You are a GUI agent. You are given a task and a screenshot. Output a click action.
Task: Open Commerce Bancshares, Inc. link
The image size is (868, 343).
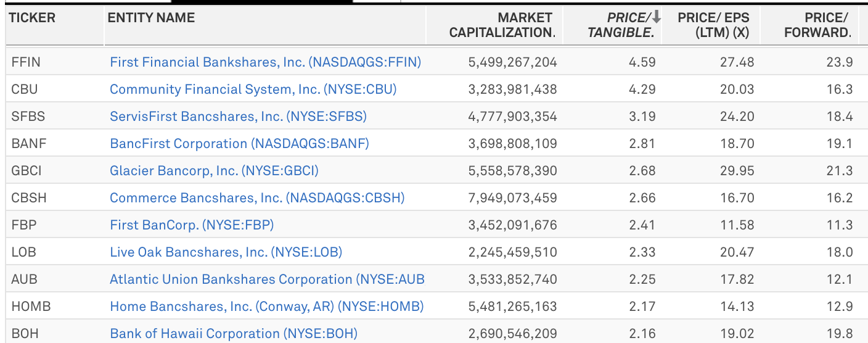pyautogui.click(x=257, y=198)
